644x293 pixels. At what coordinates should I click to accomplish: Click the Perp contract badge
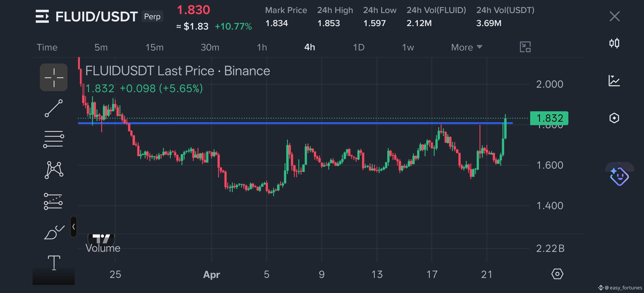(x=152, y=16)
